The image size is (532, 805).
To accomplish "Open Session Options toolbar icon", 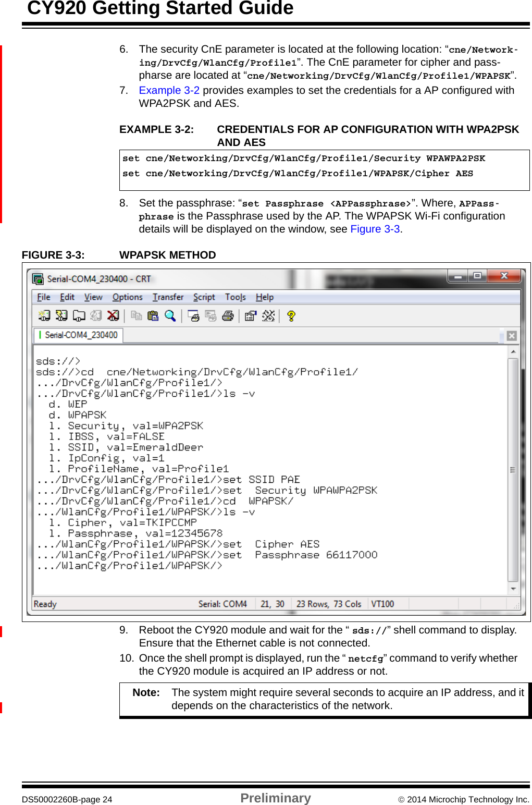I will pos(251,315).
